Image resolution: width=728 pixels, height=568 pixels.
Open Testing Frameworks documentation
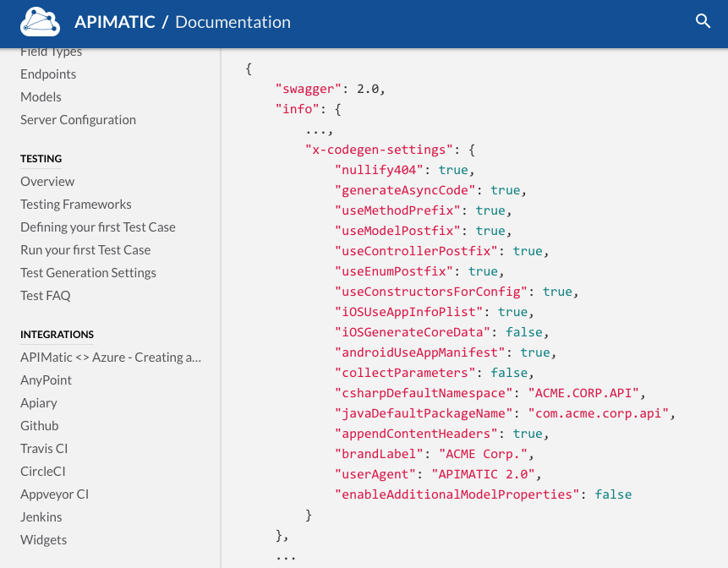[x=75, y=204]
